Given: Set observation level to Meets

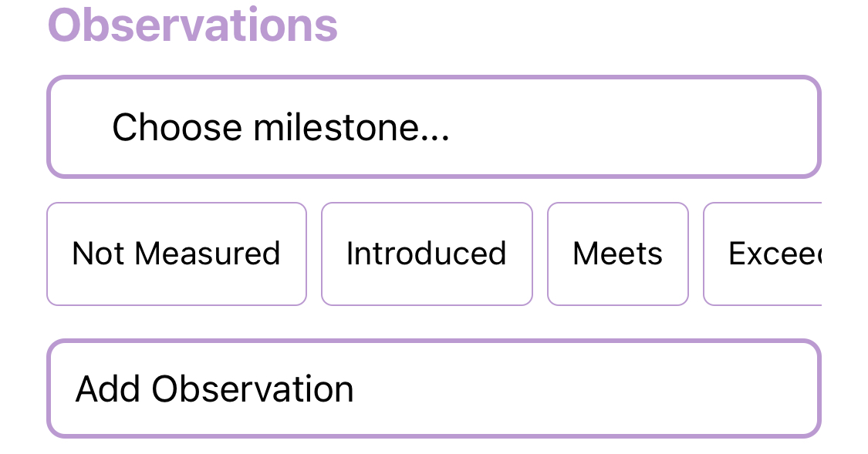Looking at the screenshot, I should [618, 254].
